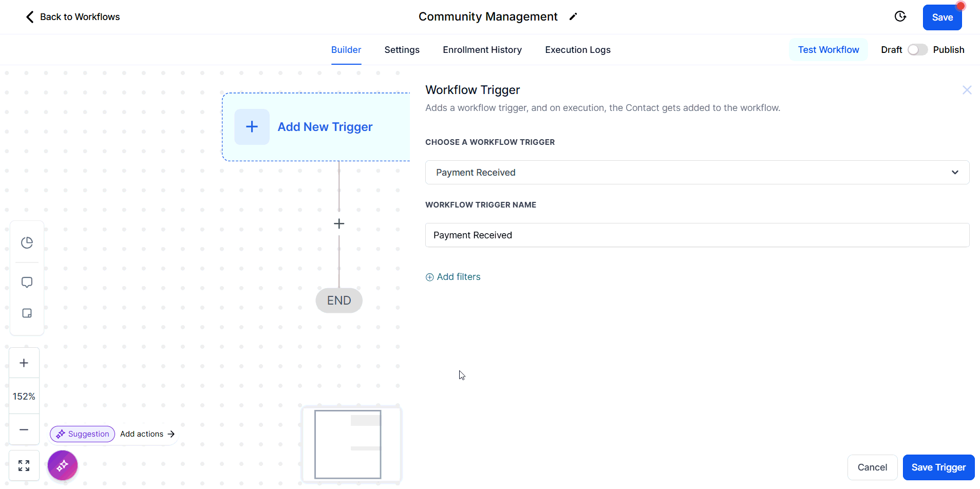Switch to the Builder tab
Viewport: 980px width, 489px height.
coord(346,50)
